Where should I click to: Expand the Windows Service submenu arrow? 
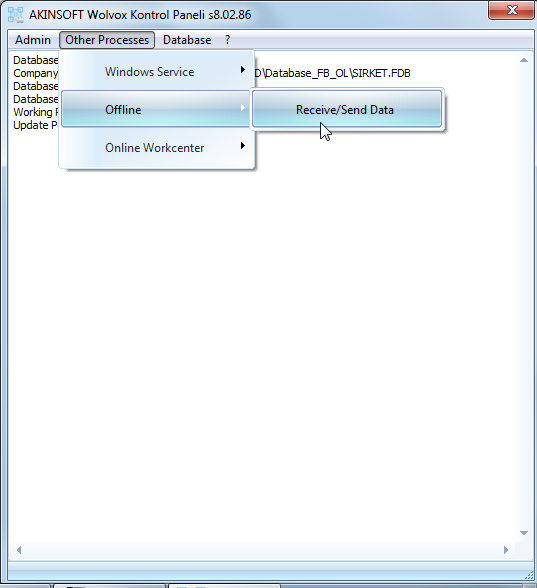coord(243,70)
